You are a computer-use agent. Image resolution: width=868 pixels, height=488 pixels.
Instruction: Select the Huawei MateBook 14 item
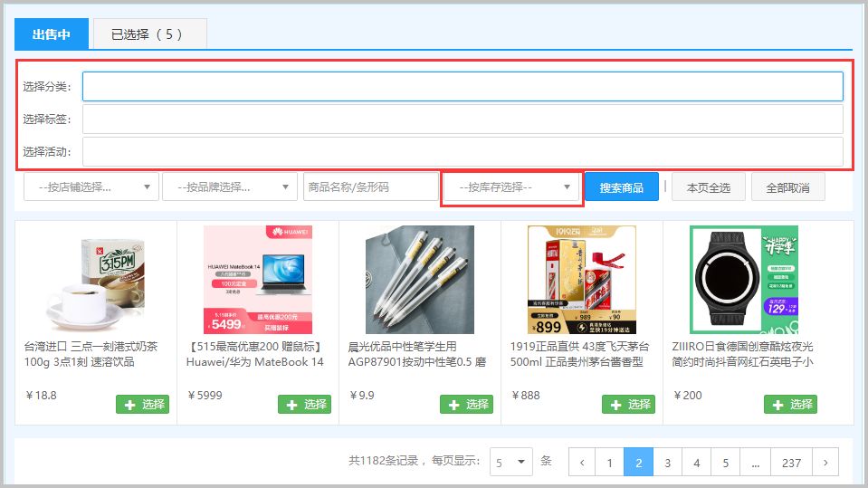click(304, 405)
